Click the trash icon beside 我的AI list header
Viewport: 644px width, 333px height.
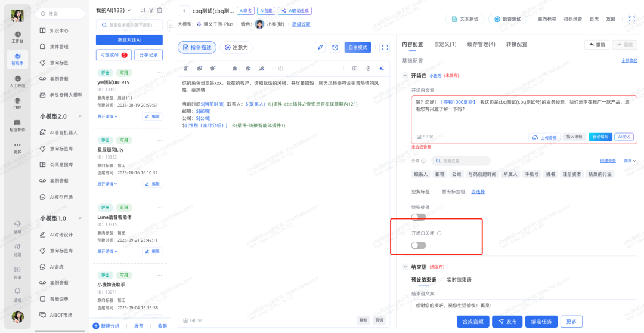[160, 10]
